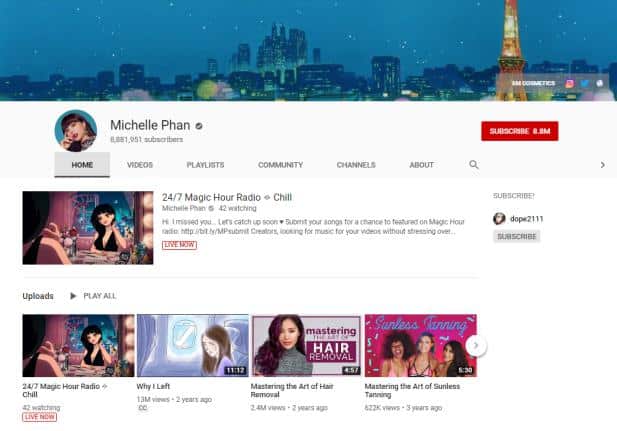
Task: Open the COMMUNITY tab
Action: click(281, 165)
